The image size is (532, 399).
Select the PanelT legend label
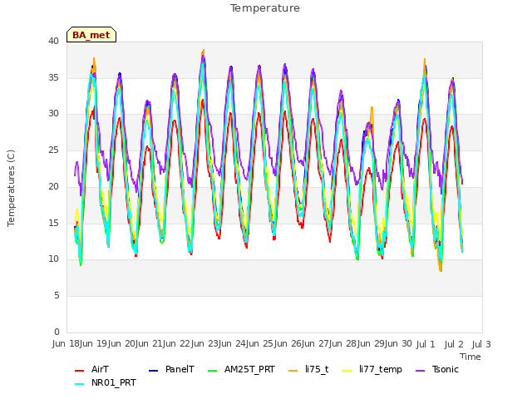coord(180,369)
